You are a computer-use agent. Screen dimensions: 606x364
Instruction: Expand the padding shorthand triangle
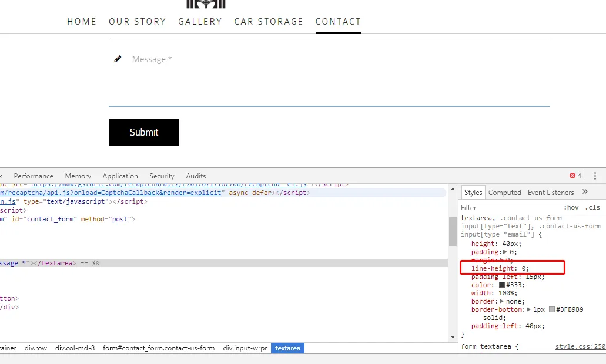(505, 252)
